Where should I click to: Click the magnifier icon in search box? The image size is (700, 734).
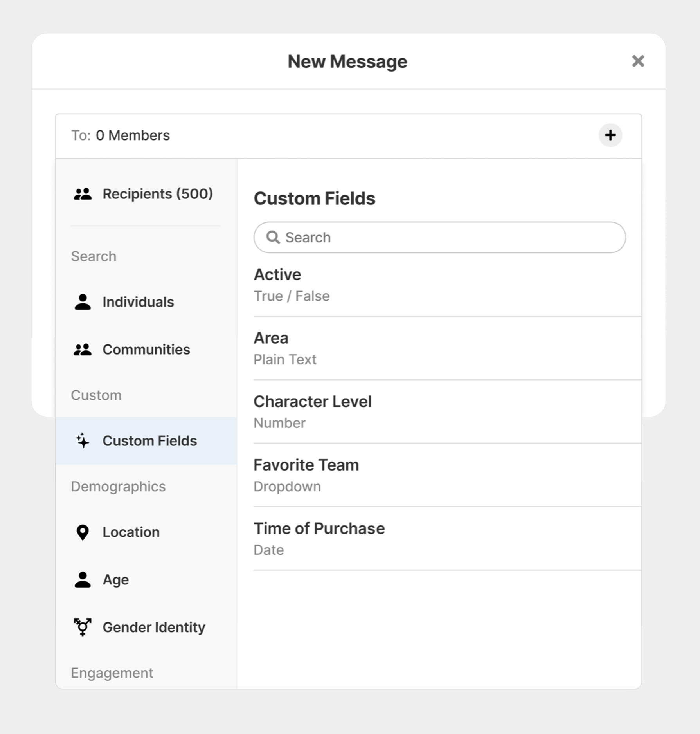(x=273, y=237)
